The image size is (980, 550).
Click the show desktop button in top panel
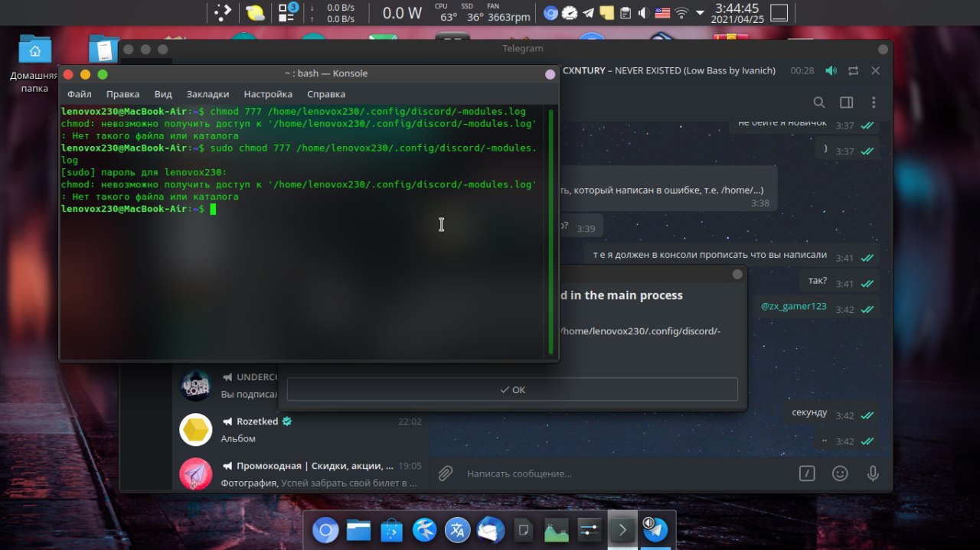779,13
